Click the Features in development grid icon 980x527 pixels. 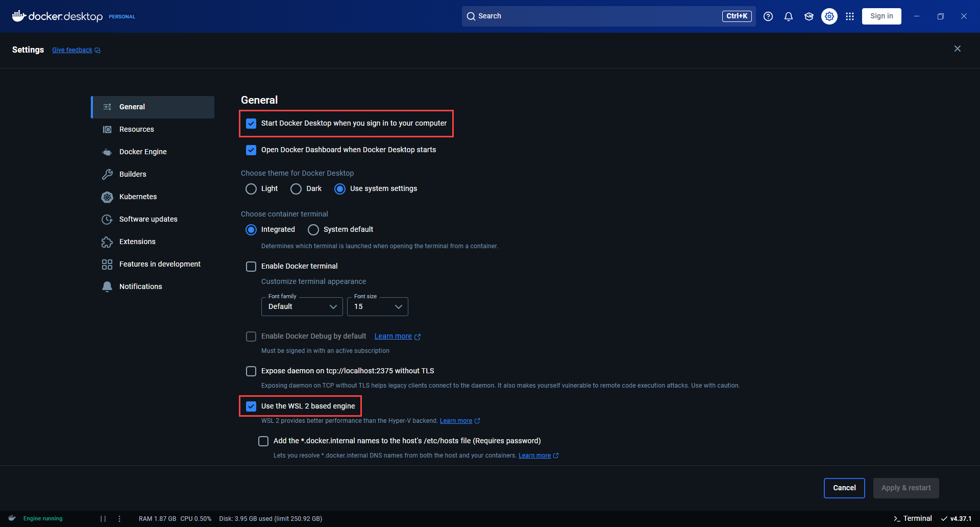(107, 264)
